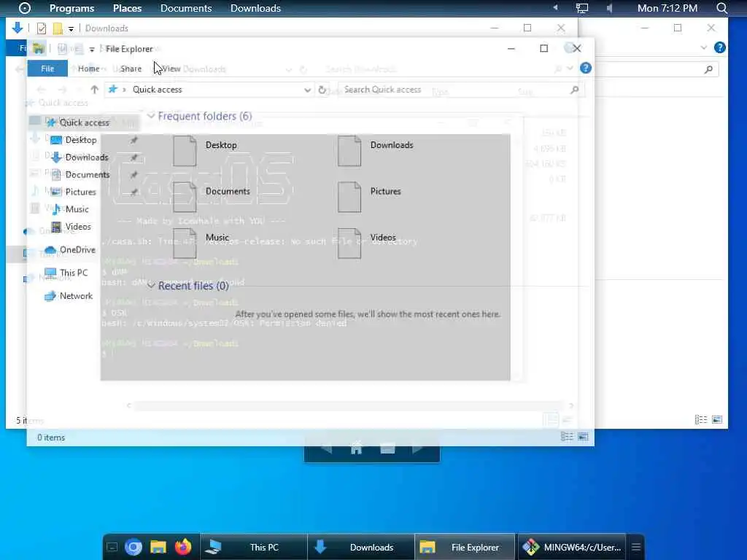Click the blue help icon in File Explorer
The image size is (747, 560).
pyautogui.click(x=586, y=68)
